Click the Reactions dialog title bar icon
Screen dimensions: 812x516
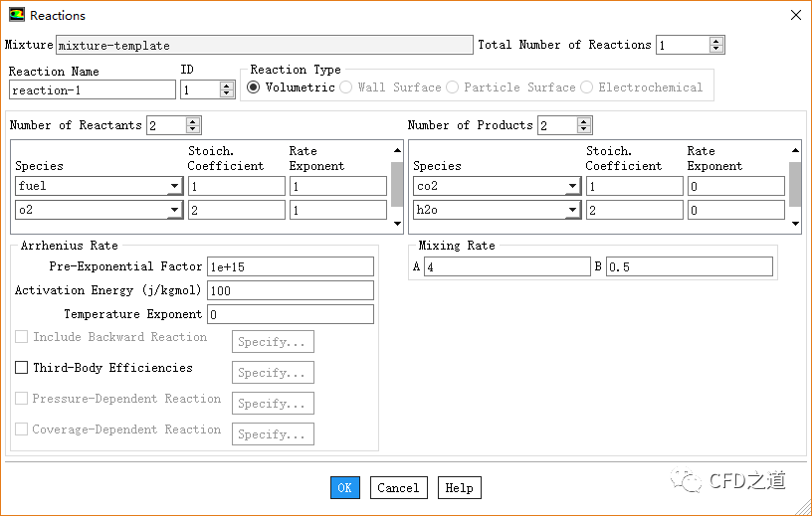click(16, 15)
